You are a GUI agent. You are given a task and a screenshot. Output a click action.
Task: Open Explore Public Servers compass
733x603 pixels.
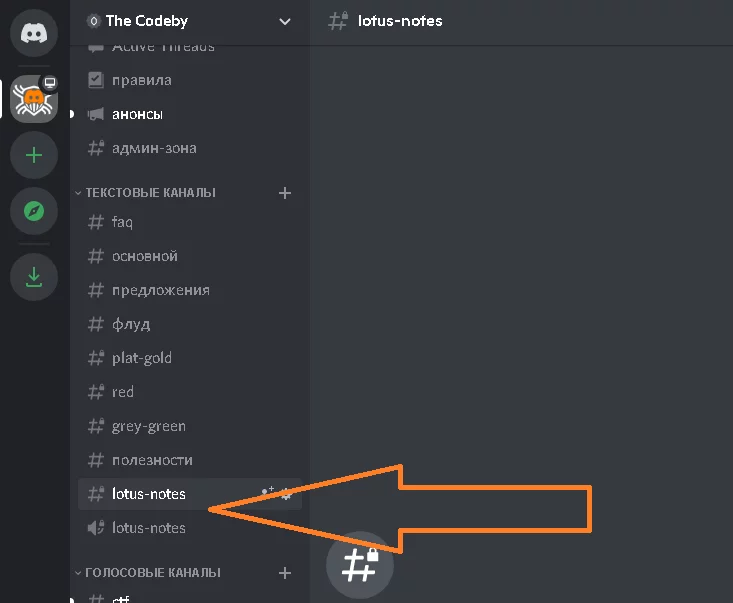tap(34, 211)
